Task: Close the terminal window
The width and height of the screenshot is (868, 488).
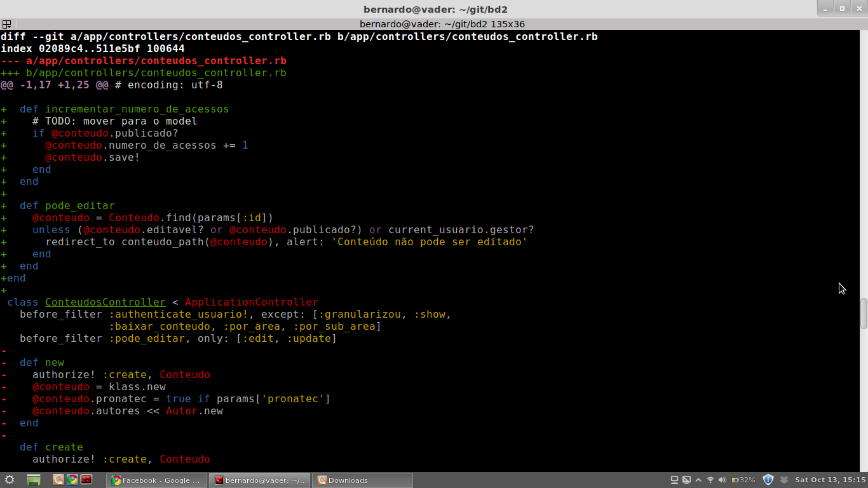Action: (858, 8)
